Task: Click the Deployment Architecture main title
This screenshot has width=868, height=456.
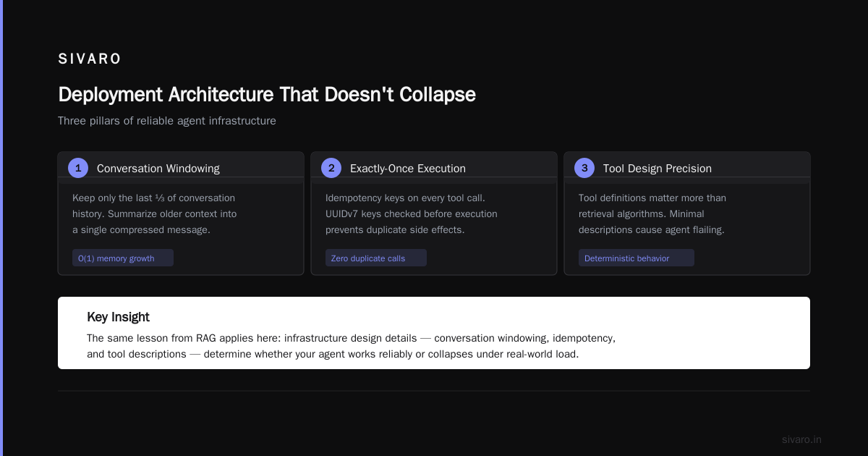Action: click(267, 95)
